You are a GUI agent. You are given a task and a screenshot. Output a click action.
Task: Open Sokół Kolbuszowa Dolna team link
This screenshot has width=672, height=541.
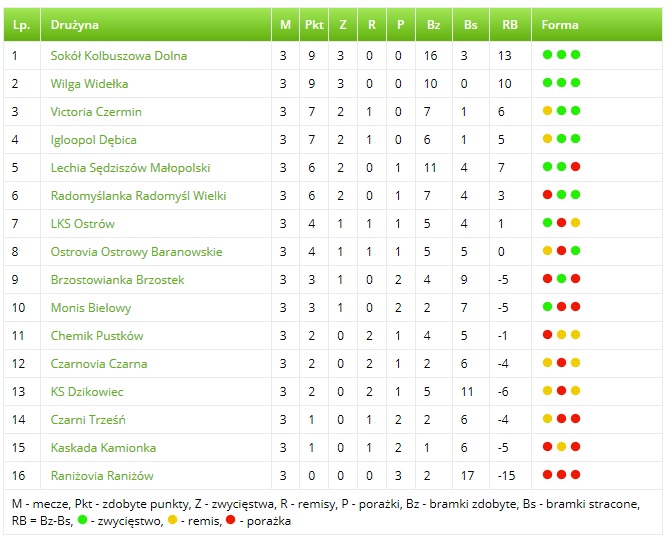coord(118,56)
